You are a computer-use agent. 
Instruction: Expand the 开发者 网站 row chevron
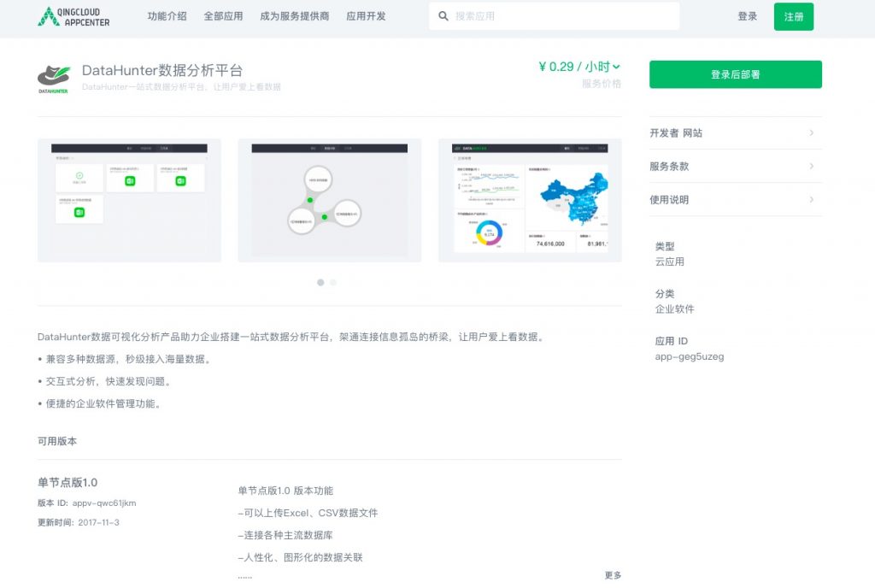pos(811,132)
